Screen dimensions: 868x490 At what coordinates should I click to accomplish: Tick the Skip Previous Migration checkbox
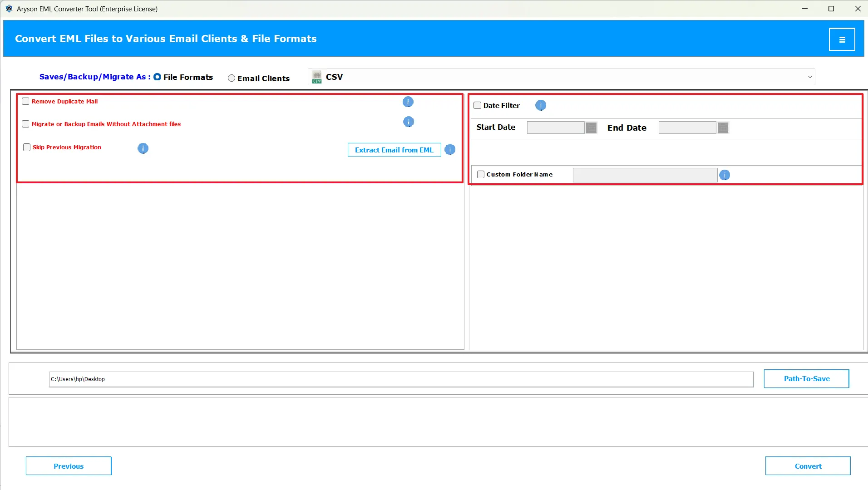pos(27,147)
